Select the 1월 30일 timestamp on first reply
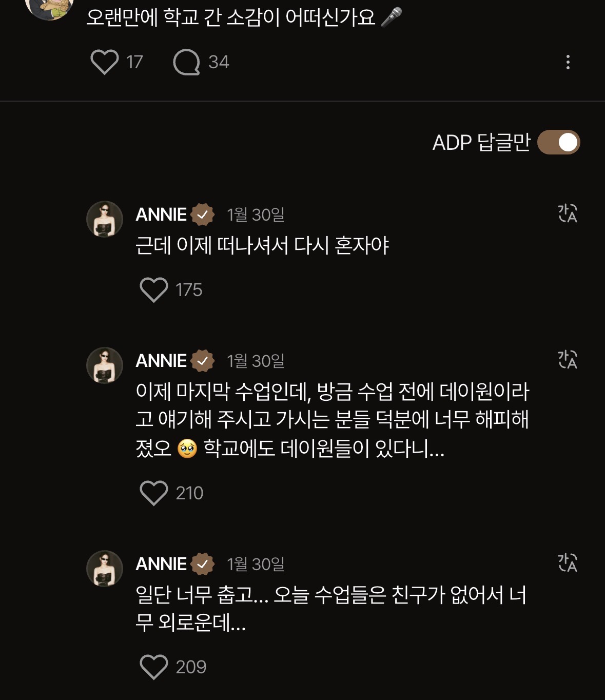 [x=256, y=215]
